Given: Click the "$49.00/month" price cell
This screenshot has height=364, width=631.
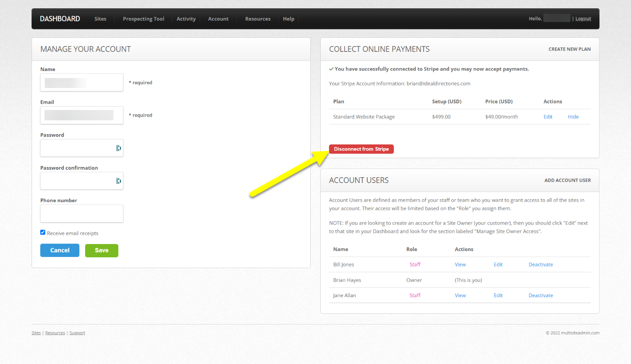Looking at the screenshot, I should pyautogui.click(x=501, y=117).
